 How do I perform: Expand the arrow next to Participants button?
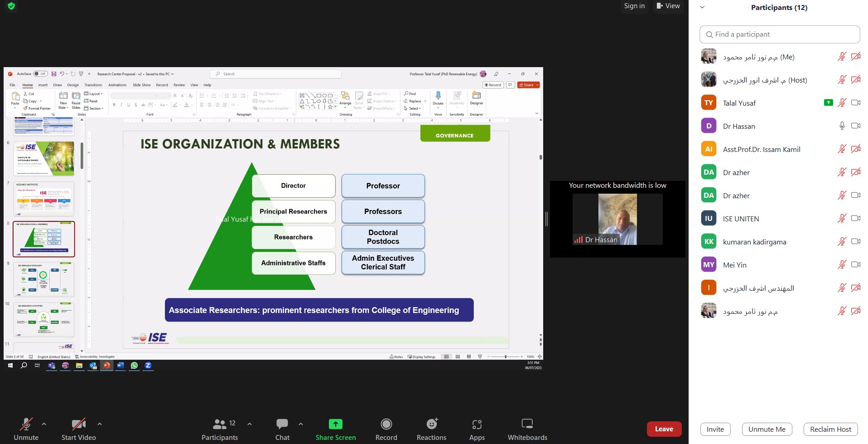(x=250, y=424)
